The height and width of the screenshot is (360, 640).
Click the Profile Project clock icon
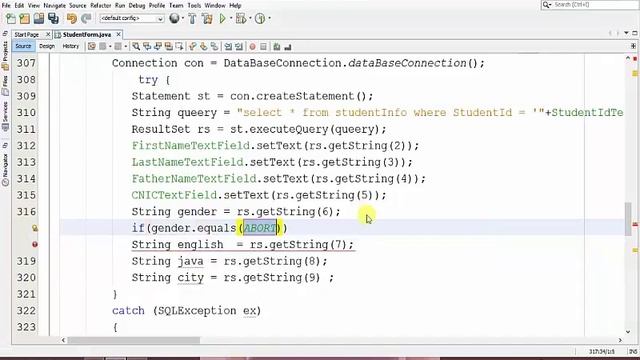(x=260, y=18)
